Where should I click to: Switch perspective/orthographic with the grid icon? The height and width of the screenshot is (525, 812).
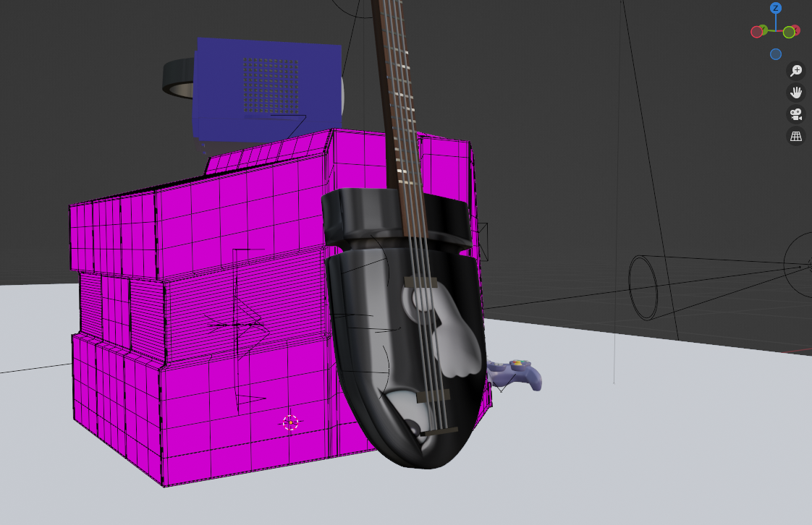point(796,137)
